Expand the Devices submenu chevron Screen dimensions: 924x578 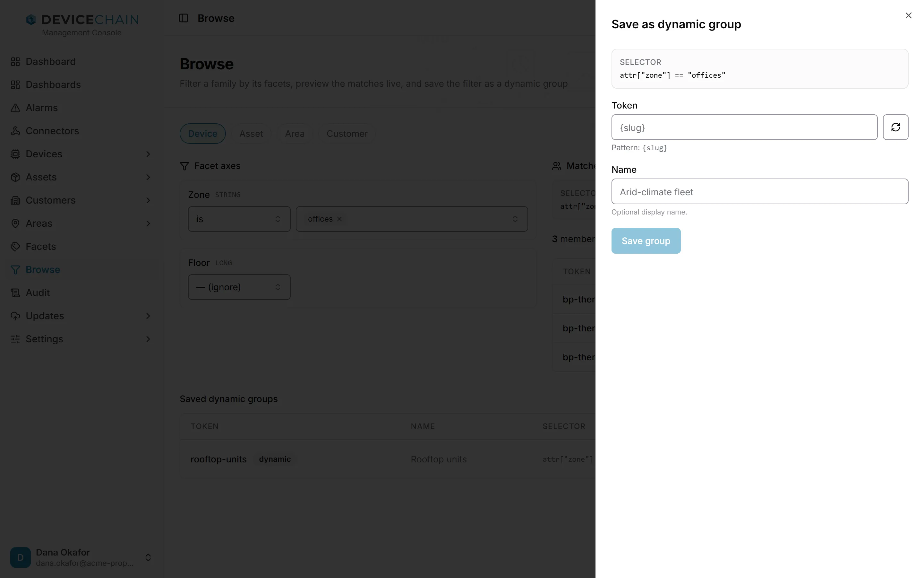click(148, 154)
